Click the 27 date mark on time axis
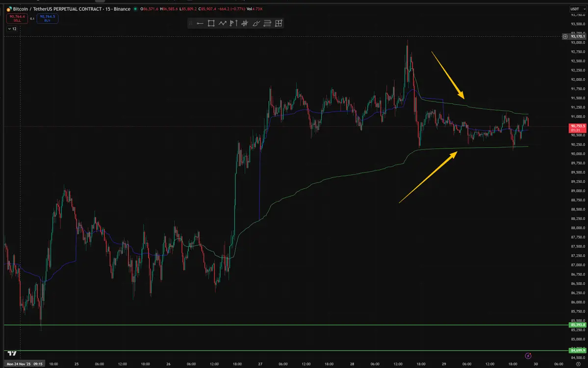This screenshot has width=588, height=368. 260,364
